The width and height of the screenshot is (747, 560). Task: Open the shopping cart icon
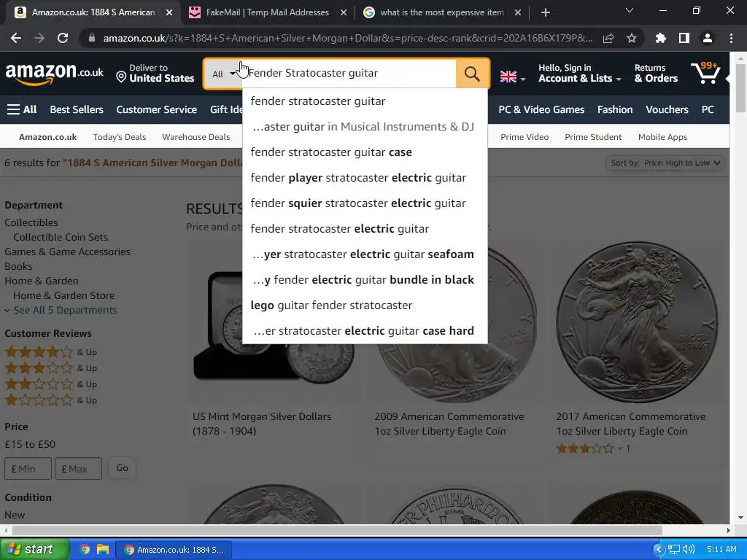[706, 73]
